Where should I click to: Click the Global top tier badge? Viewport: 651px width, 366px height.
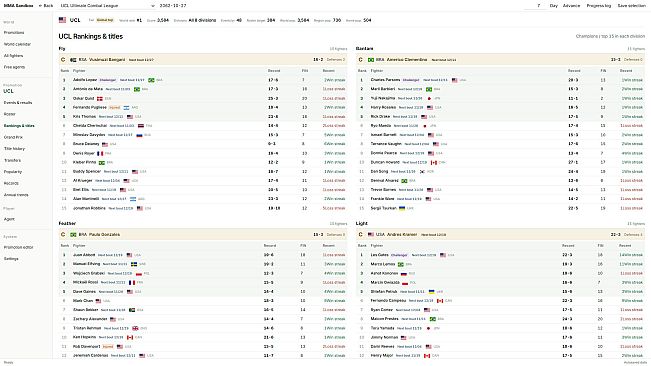(105, 20)
